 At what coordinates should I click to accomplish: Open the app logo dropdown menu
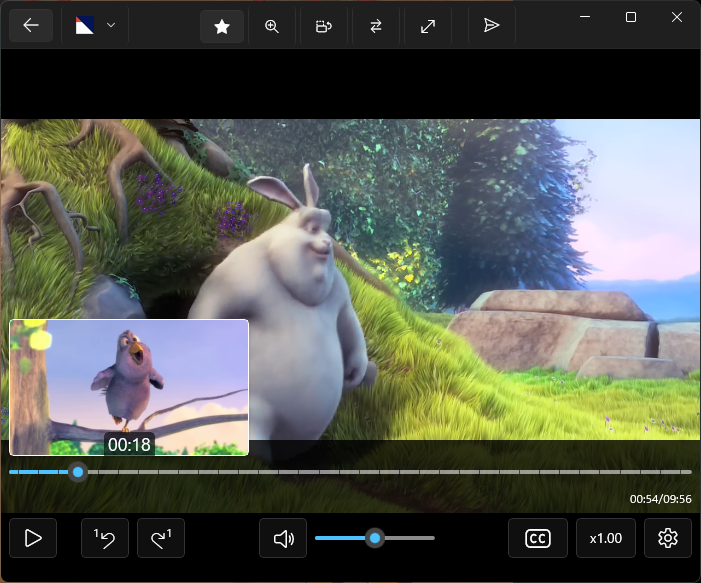pyautogui.click(x=95, y=25)
